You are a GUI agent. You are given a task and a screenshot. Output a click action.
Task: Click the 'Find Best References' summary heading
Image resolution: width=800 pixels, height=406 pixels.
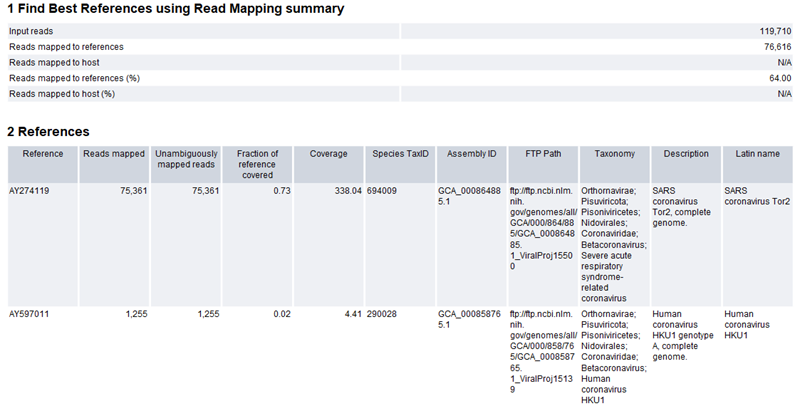(x=176, y=9)
